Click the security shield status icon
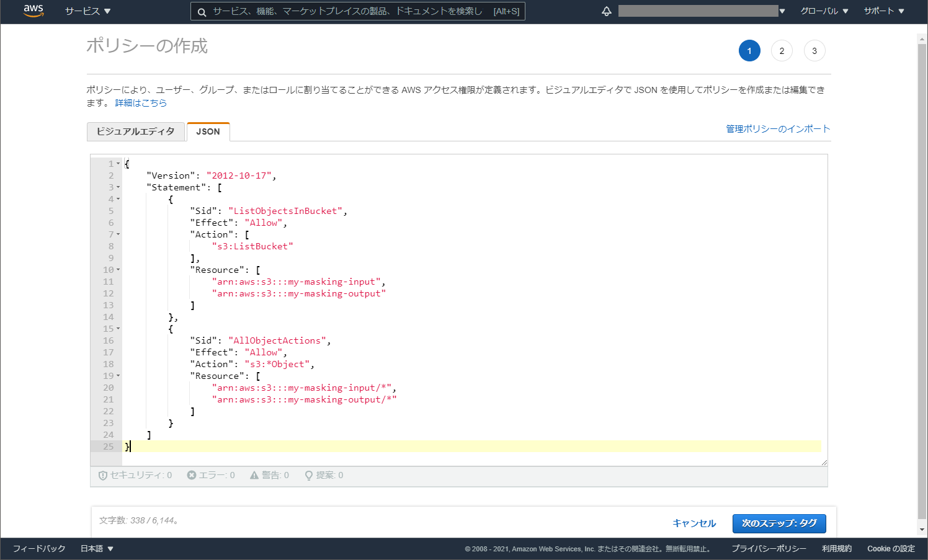 [x=103, y=476]
